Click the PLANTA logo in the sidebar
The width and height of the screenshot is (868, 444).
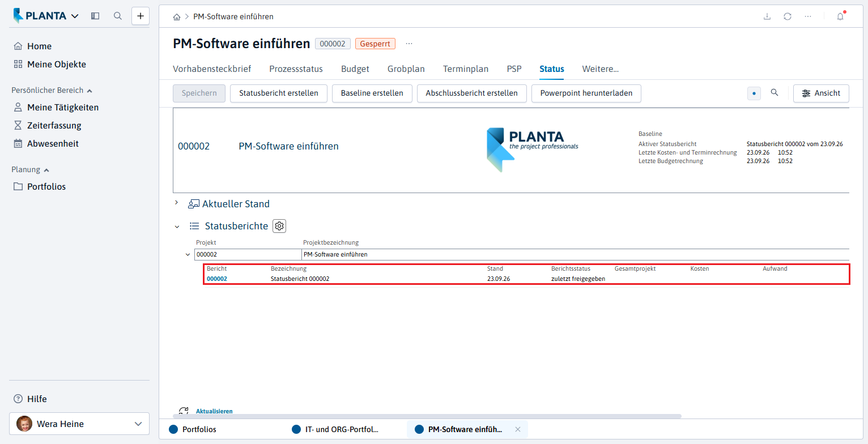click(x=40, y=16)
